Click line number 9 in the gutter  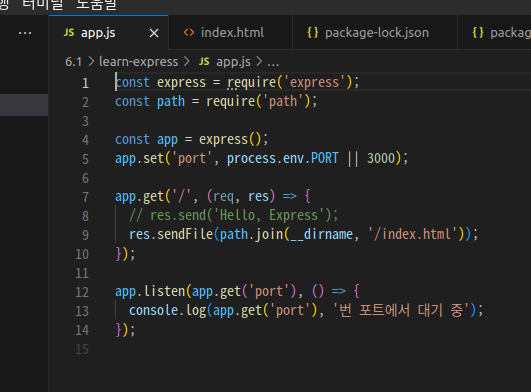pyautogui.click(x=85, y=235)
